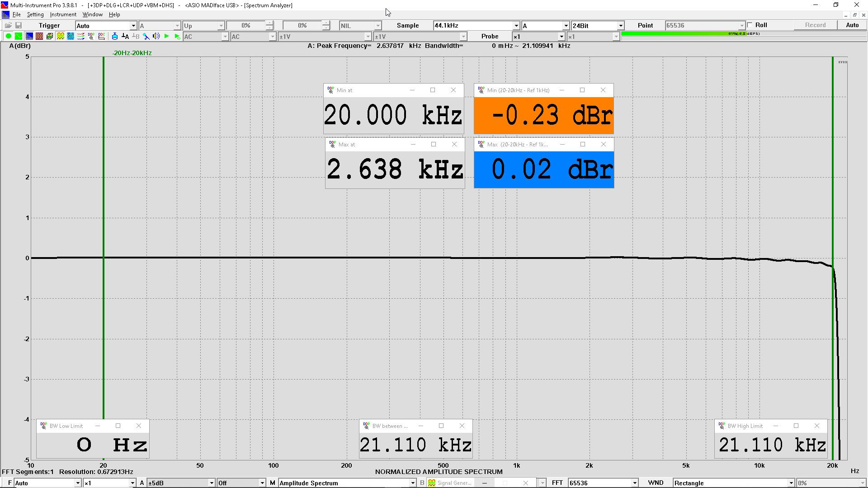Click the green play arrow icon
Image resolution: width=868 pixels, height=488 pixels.
(167, 36)
